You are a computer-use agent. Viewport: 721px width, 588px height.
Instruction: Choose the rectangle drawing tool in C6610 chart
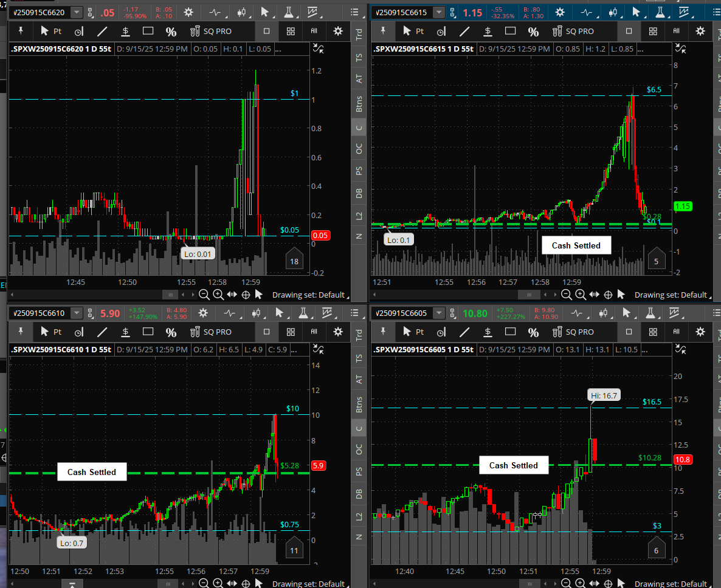pyautogui.click(x=148, y=332)
